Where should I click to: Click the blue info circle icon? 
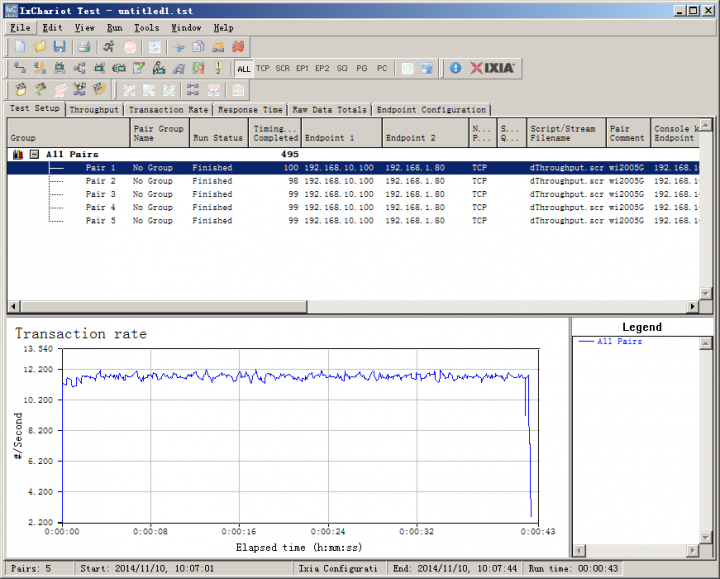point(455,68)
